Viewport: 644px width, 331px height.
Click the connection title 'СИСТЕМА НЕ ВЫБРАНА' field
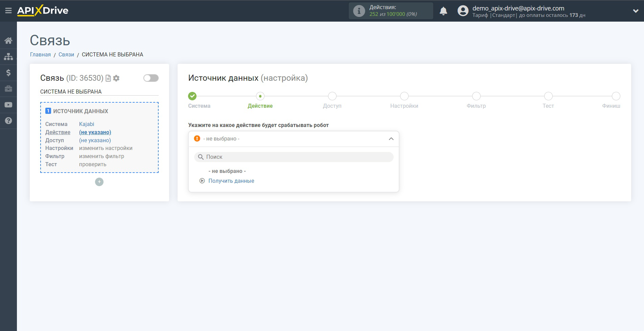coord(99,92)
